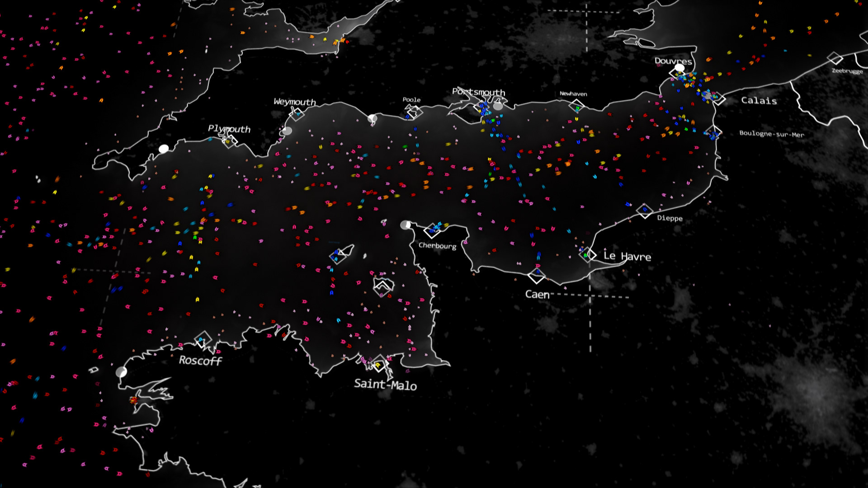The image size is (868, 488).
Task: Click the Weymouth port diamond marker
Action: coord(297,114)
